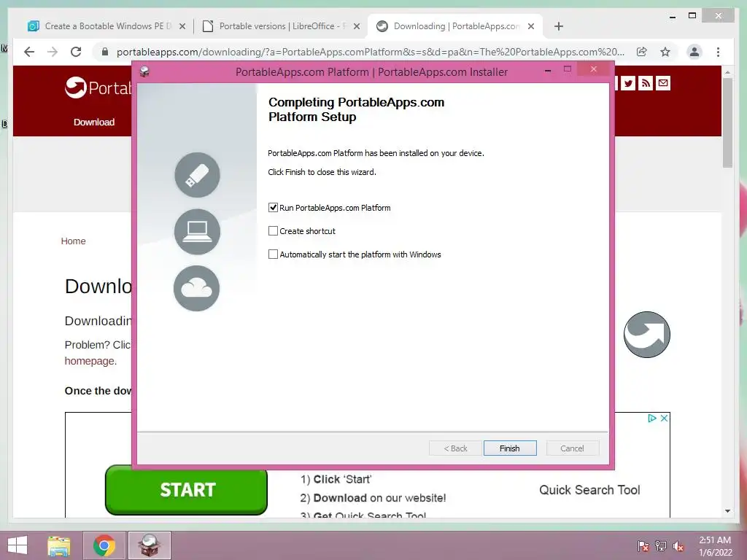747x560 pixels.
Task: Click the site lock icon in address bar
Action: pyautogui.click(x=105, y=52)
